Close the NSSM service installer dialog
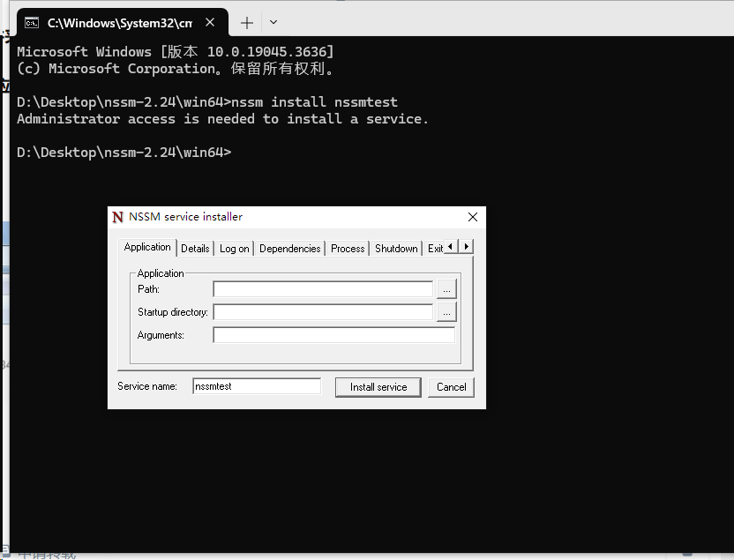Screen dimensions: 734x560 coord(472,217)
